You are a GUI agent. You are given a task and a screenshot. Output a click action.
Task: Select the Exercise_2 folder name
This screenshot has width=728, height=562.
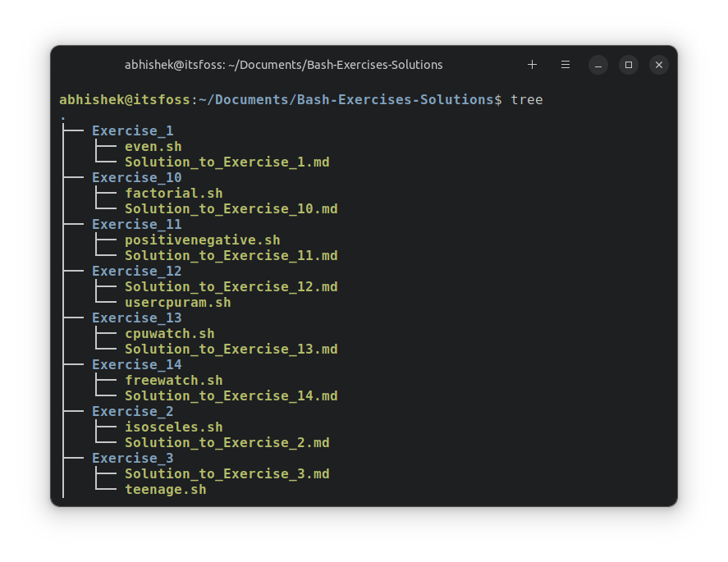[132, 411]
